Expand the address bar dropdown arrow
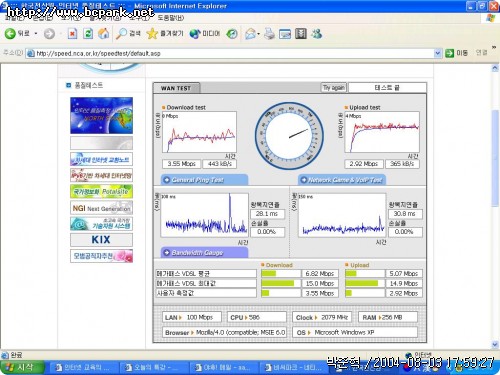500x375 pixels. click(x=438, y=53)
